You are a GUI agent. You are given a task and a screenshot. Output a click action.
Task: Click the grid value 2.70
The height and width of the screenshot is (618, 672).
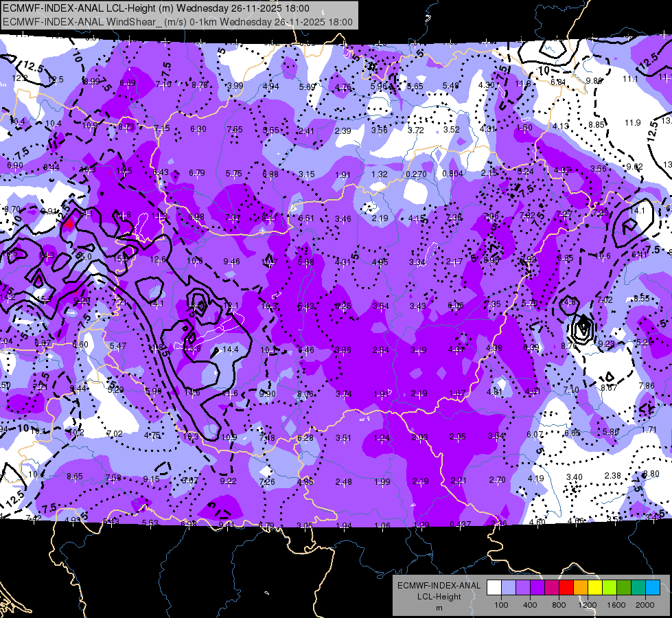[497, 479]
